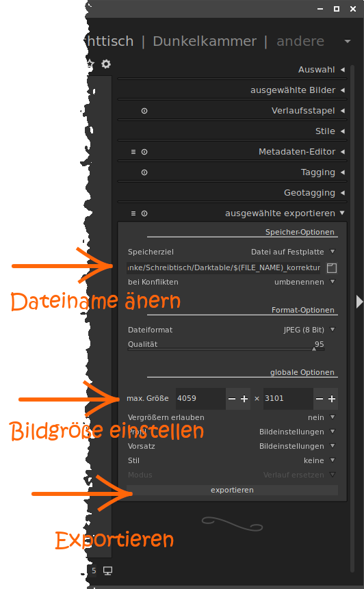
Task: Open bei Konflikten dropdown (umbenennen)
Action: pos(232,282)
